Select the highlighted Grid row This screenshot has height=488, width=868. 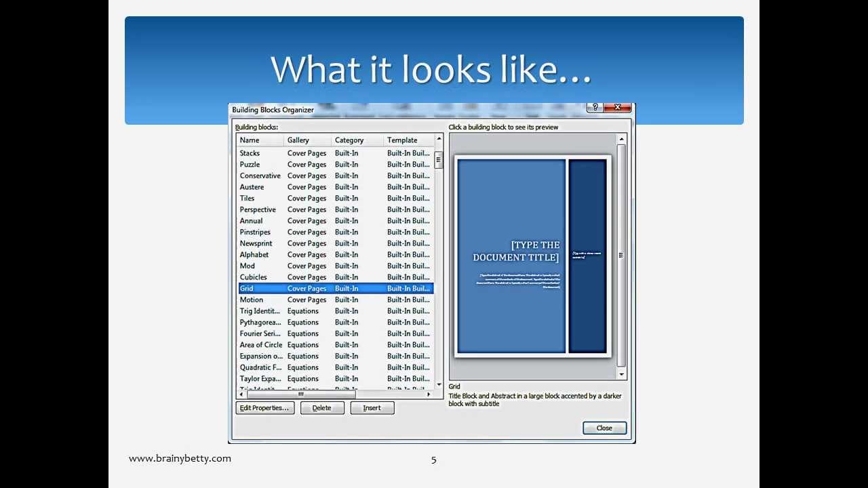coord(335,289)
